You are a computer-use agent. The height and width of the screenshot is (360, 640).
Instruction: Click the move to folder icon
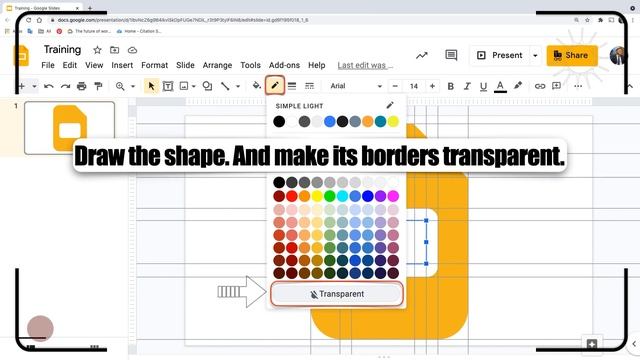click(x=115, y=50)
